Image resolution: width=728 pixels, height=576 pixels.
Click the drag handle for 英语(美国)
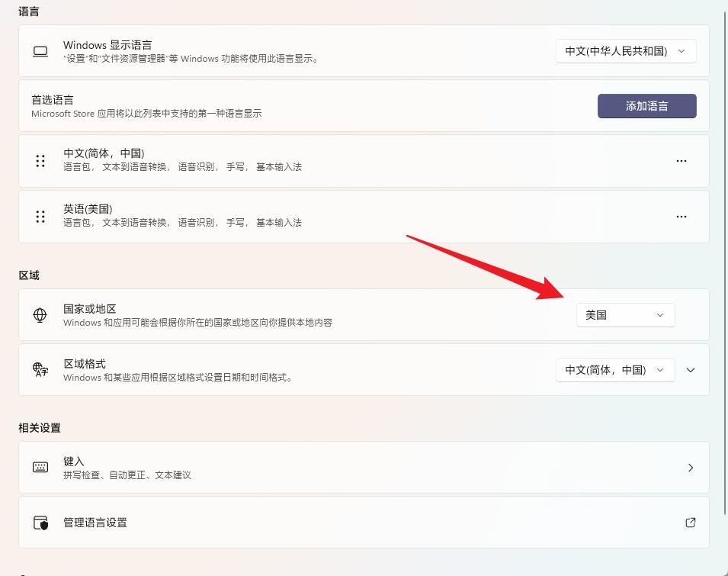pos(40,217)
